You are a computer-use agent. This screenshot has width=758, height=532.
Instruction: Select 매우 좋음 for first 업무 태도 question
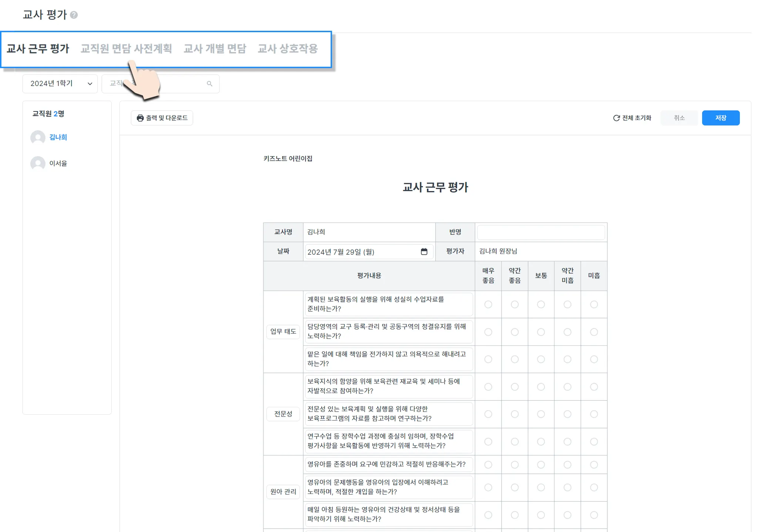coord(488,304)
